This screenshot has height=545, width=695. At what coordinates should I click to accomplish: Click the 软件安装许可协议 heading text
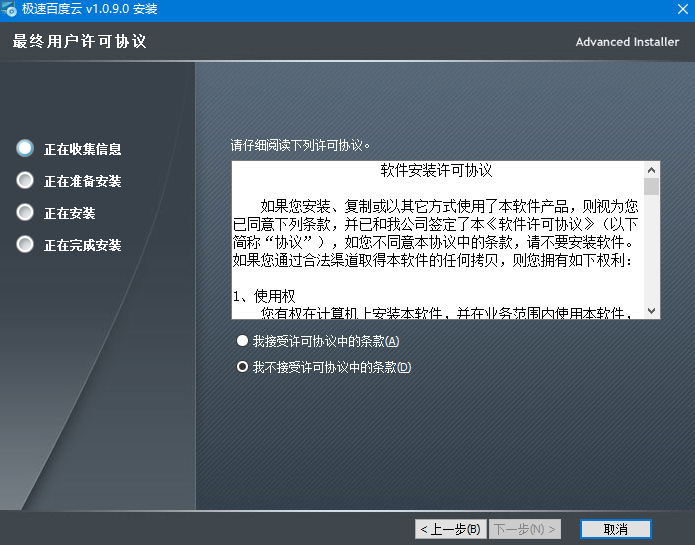(x=437, y=171)
